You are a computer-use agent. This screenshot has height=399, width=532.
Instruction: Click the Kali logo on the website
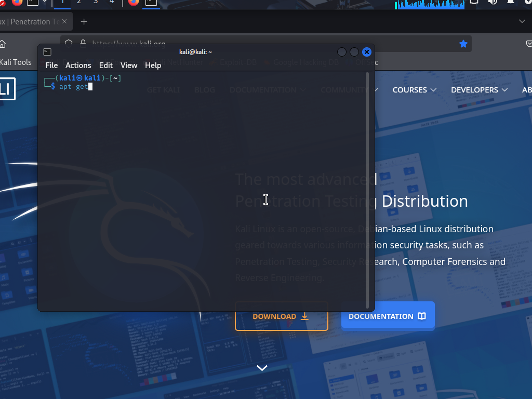(x=7, y=89)
